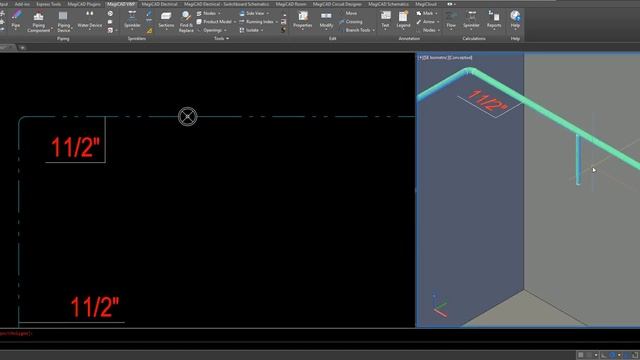Select the vertical blue pipe in 3D view
Screen dimensions: 640x360
[578, 160]
